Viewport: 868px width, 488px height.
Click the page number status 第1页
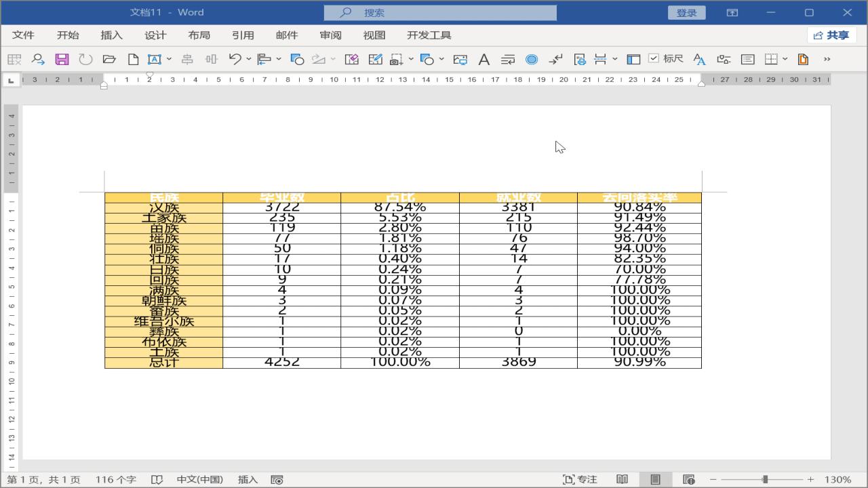click(43, 480)
